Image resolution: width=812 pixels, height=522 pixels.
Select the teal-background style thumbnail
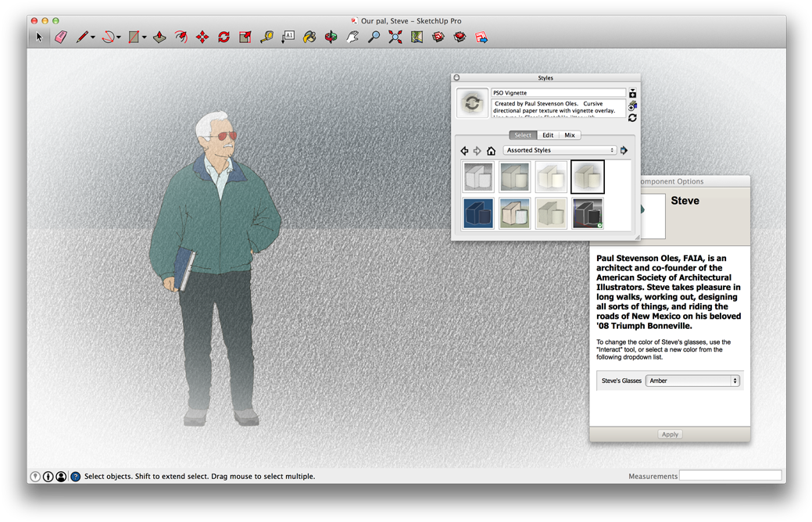pos(515,177)
